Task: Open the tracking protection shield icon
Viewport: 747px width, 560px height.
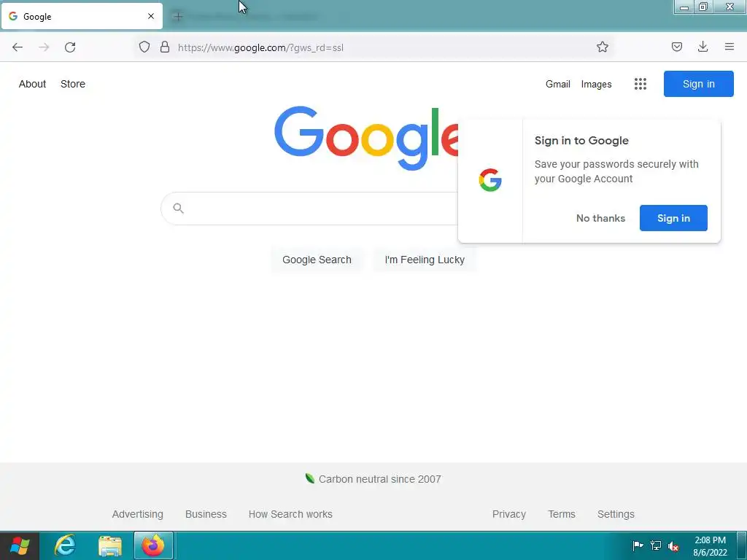Action: [x=144, y=47]
